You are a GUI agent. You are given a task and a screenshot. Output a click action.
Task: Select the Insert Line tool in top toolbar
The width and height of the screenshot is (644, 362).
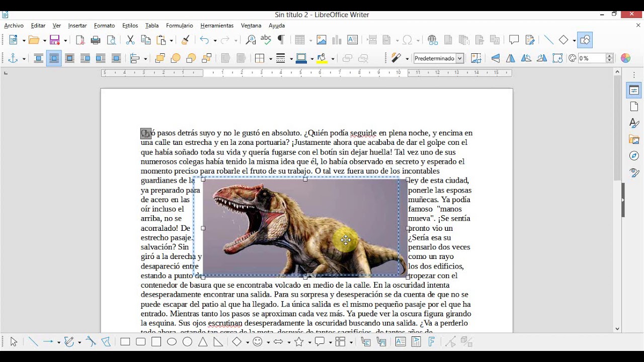pos(548,40)
